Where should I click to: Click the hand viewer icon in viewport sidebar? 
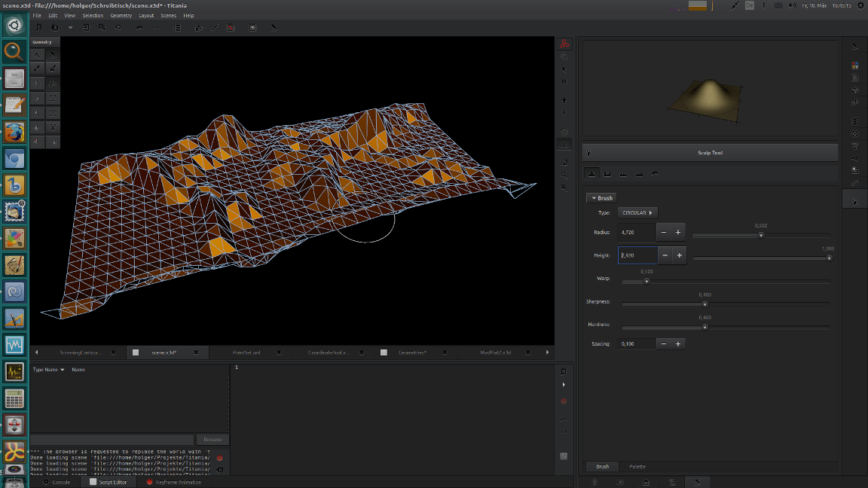click(564, 57)
